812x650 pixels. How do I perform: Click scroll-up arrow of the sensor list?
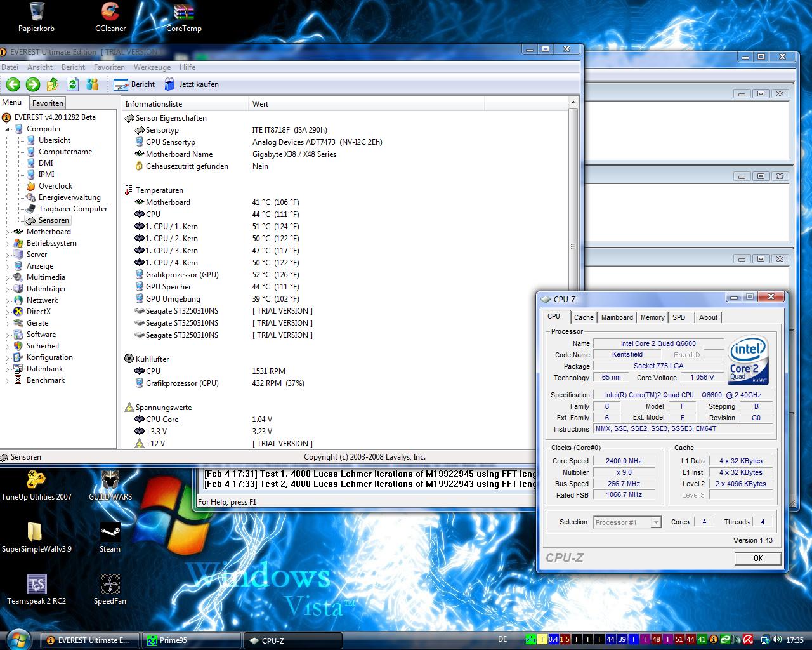(x=573, y=103)
